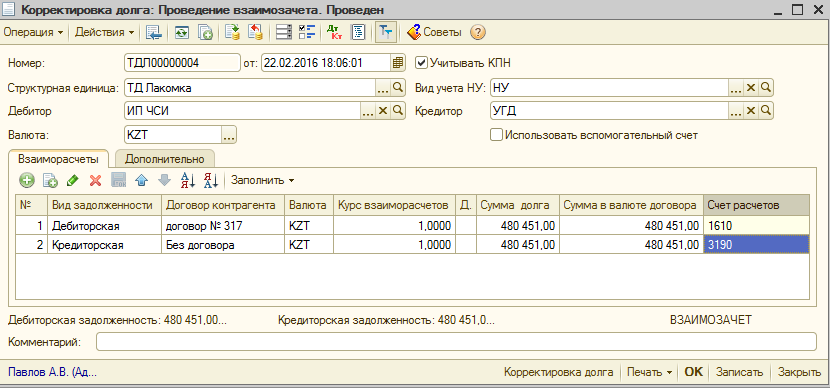Image resolution: width=830 pixels, height=389 pixels.
Task: Click the Номер field ТДЛ00000004
Action: pos(182,63)
